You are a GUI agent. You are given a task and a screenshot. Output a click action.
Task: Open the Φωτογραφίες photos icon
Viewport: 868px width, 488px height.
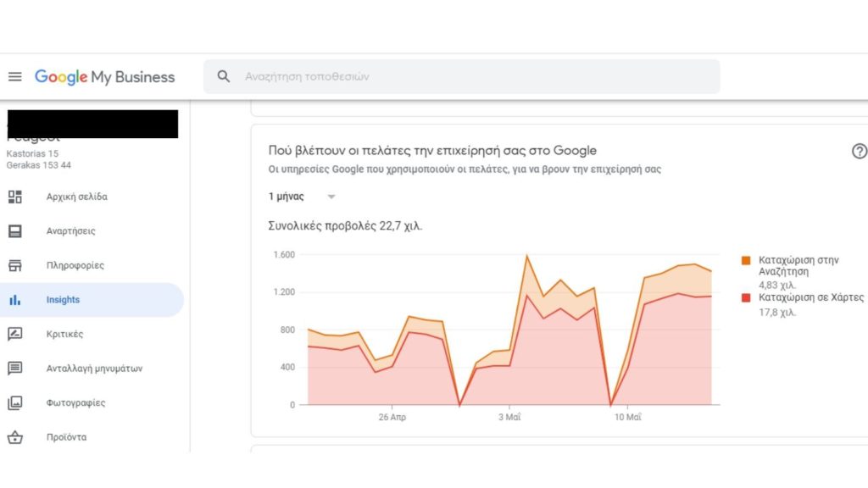pyautogui.click(x=14, y=402)
